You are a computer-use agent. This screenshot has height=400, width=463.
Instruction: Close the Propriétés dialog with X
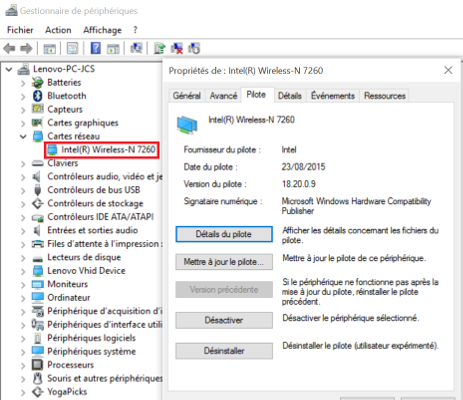(x=448, y=70)
